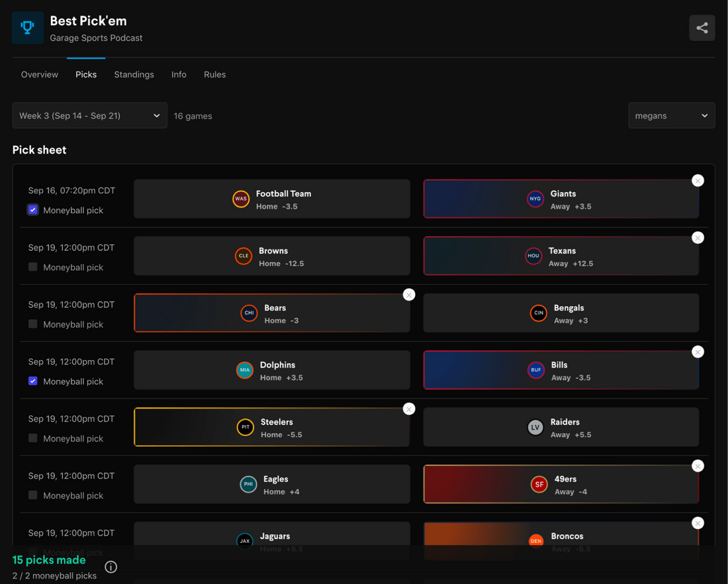Screen dimensions: 728x584
Task: Open the Rules tab
Action: (214, 74)
